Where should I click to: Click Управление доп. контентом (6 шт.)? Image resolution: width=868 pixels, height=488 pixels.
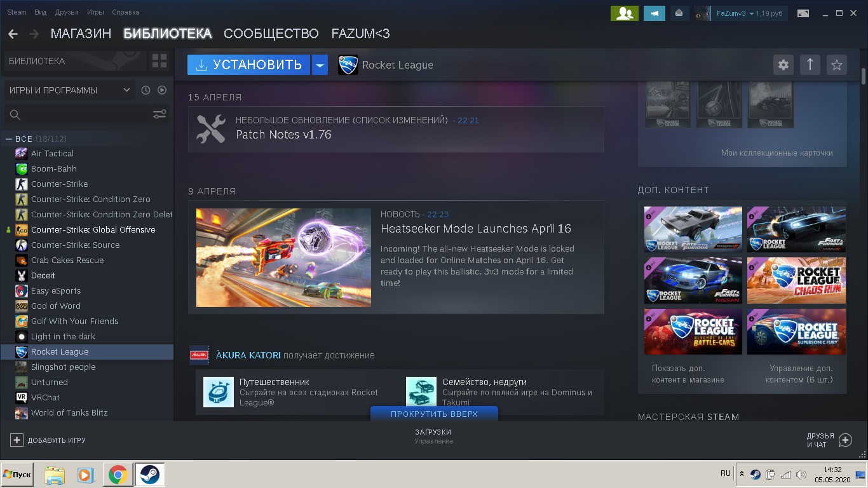(799, 374)
